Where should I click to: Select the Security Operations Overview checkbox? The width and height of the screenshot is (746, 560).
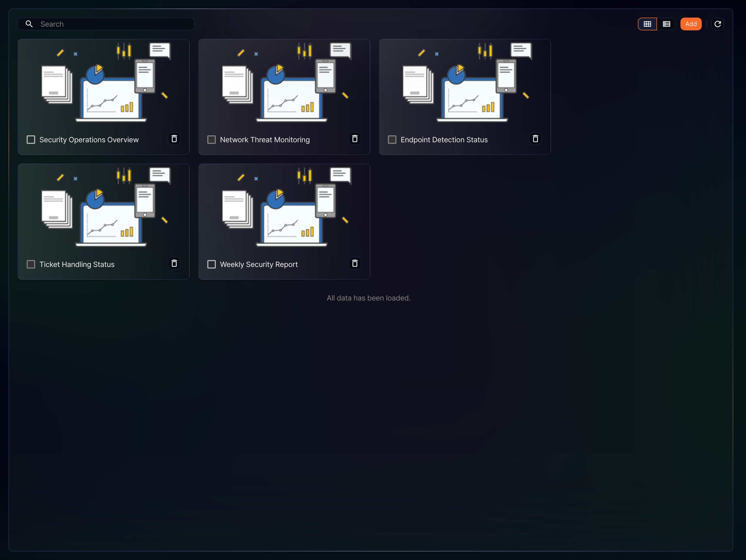(x=31, y=140)
